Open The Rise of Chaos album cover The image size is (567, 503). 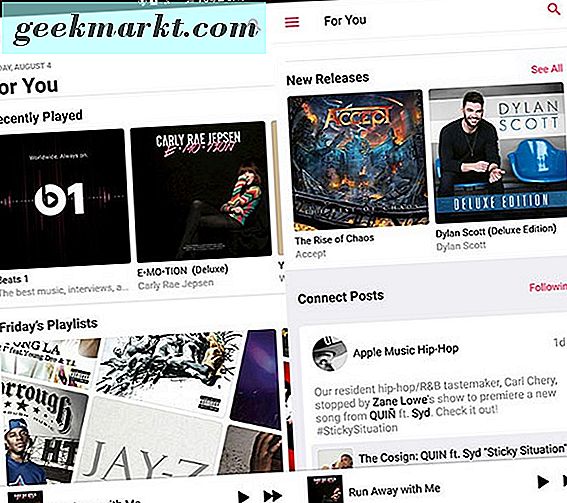click(x=358, y=161)
